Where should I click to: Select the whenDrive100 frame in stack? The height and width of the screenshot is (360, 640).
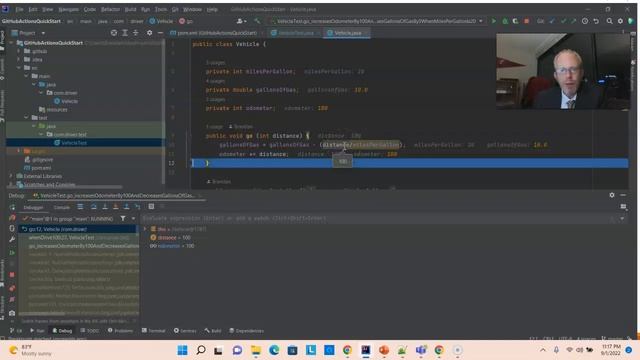click(x=78, y=238)
